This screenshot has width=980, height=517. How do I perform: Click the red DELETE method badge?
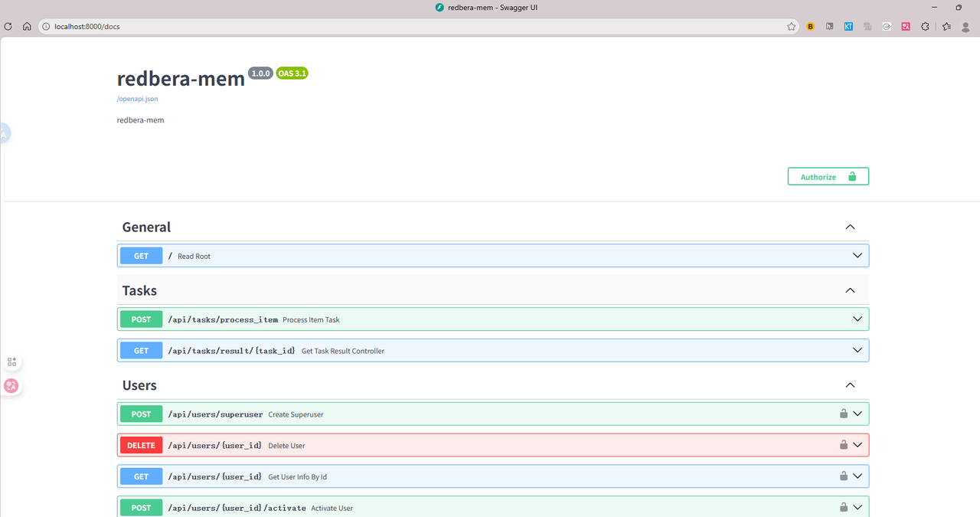[x=142, y=445]
